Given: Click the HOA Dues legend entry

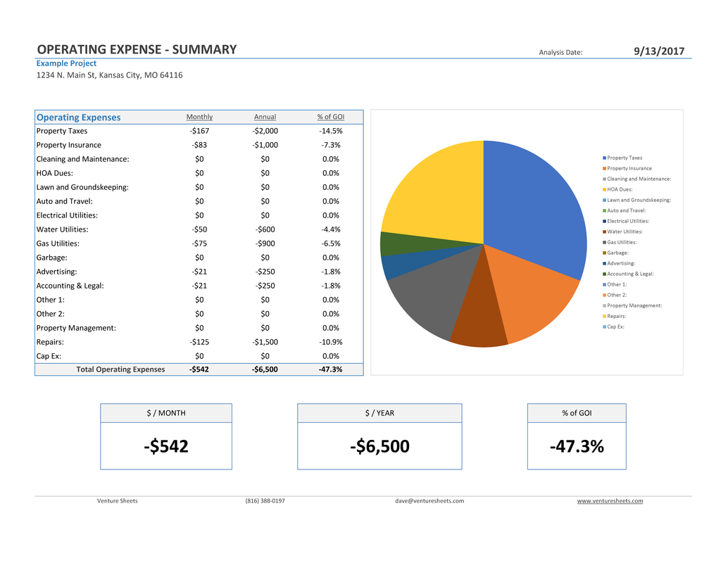Looking at the screenshot, I should (617, 189).
